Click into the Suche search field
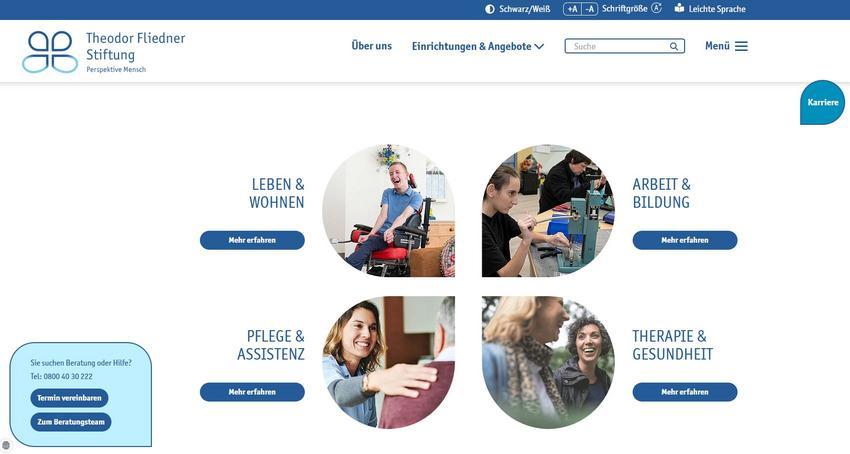The image size is (850, 454). point(618,46)
